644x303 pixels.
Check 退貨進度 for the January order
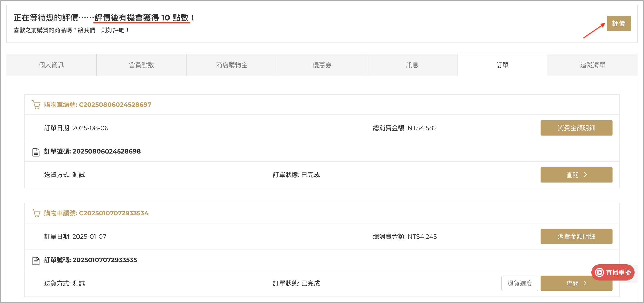(x=520, y=283)
